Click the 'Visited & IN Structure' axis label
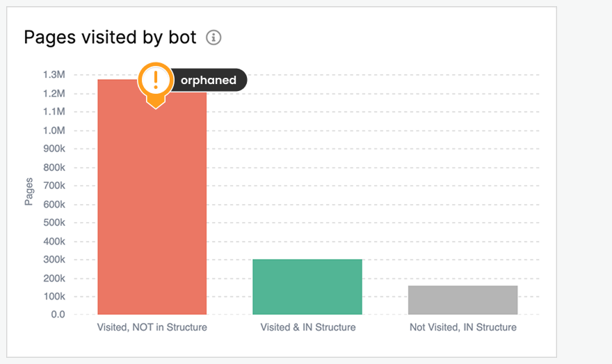612x364 pixels. tap(307, 327)
